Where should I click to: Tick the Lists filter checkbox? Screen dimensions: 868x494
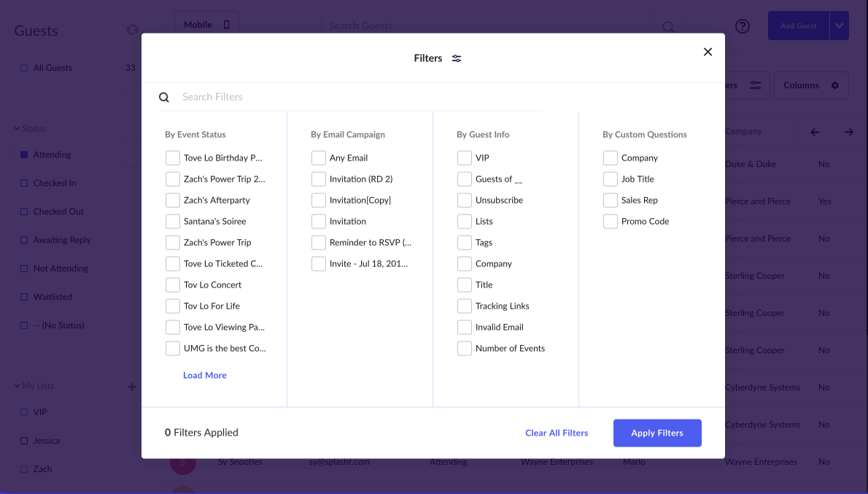point(465,222)
